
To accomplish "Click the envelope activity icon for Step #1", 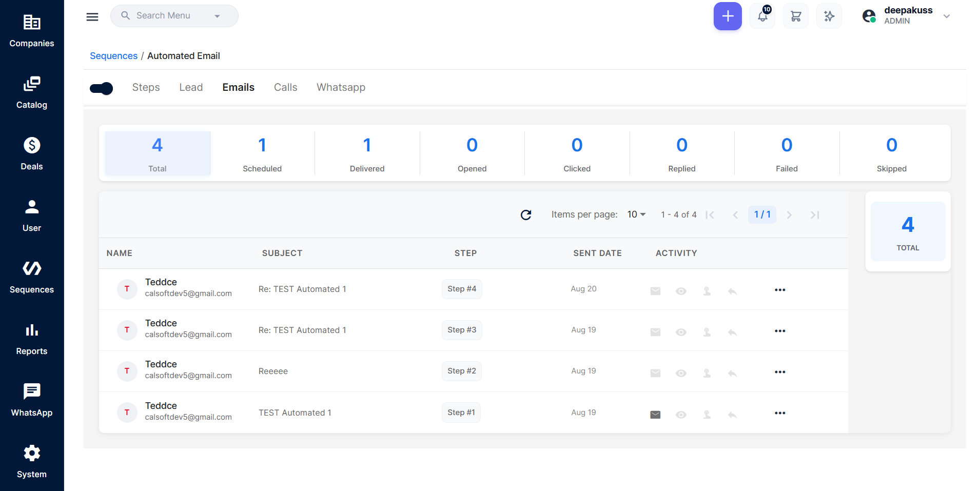I will (655, 415).
